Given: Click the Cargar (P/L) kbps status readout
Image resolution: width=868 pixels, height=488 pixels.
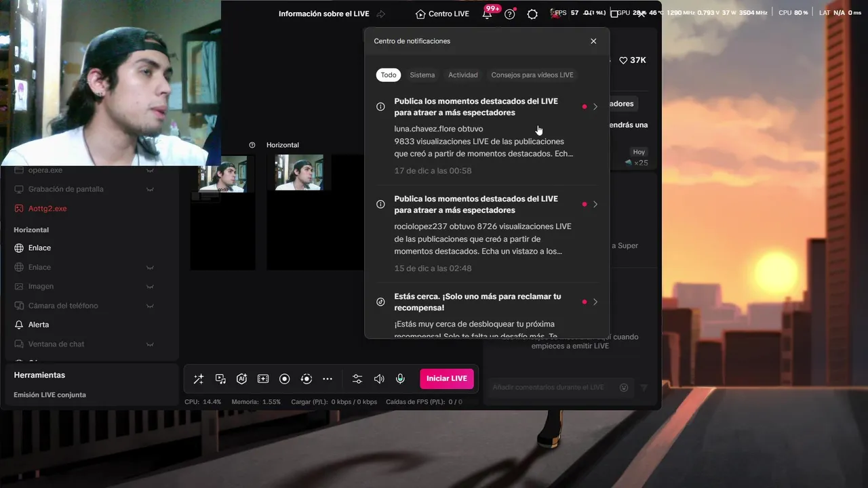Looking at the screenshot, I should pyautogui.click(x=334, y=402).
